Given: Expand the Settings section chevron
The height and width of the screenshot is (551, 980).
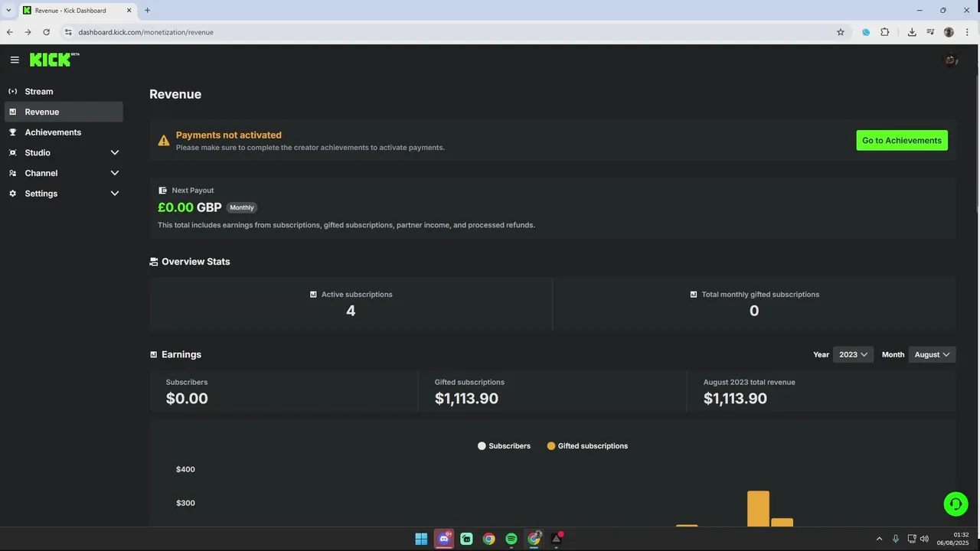Looking at the screenshot, I should click(x=115, y=194).
